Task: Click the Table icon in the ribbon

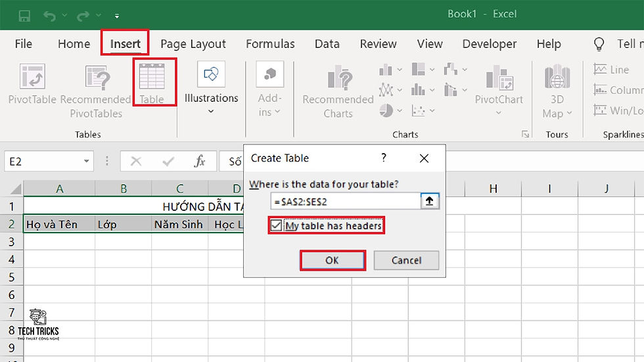Action: [152, 76]
